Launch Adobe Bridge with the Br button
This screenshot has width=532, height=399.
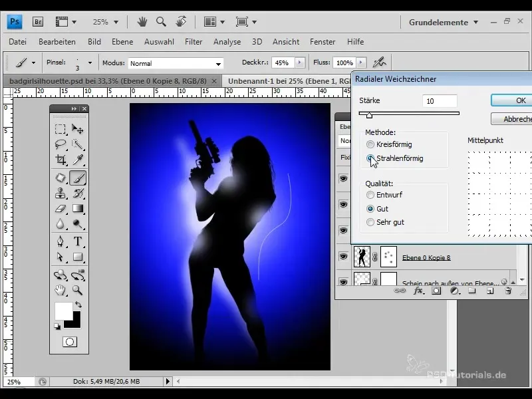(x=38, y=22)
